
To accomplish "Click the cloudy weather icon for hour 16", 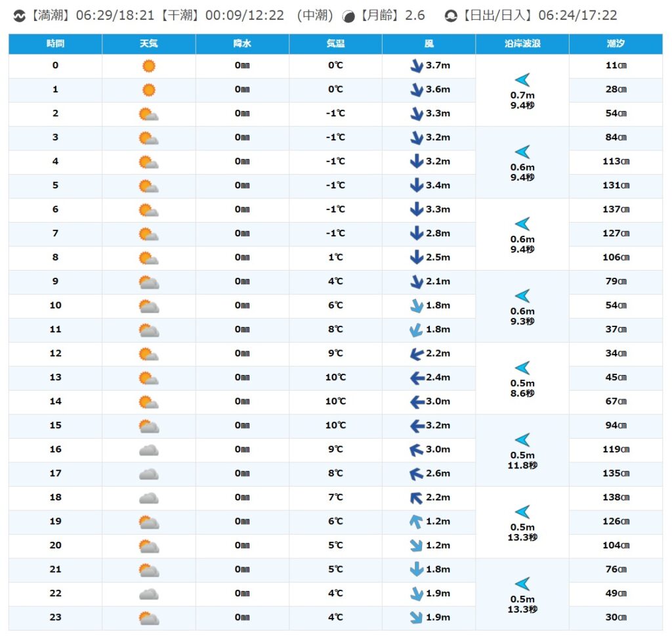I will point(149,450).
